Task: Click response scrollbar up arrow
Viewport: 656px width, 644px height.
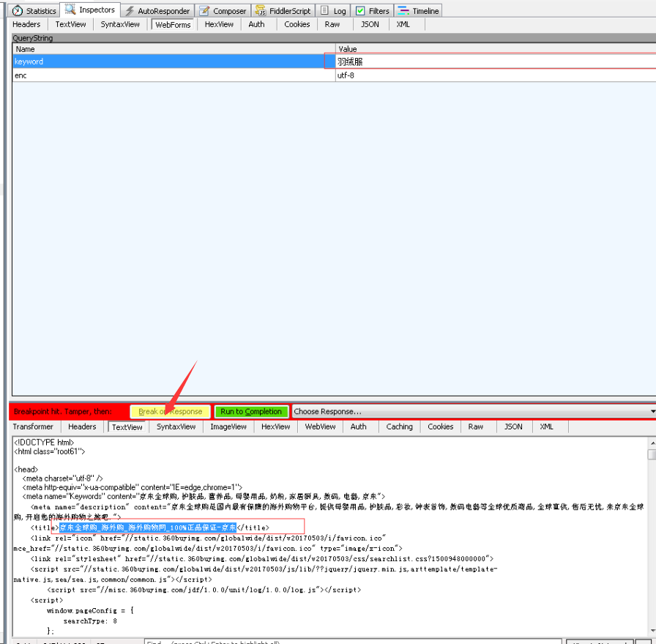Action: click(652, 443)
